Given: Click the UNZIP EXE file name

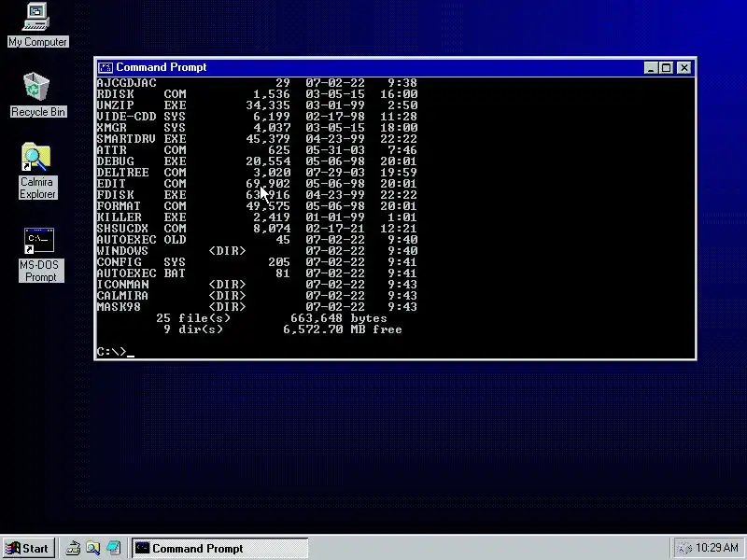Looking at the screenshot, I should coord(142,105).
